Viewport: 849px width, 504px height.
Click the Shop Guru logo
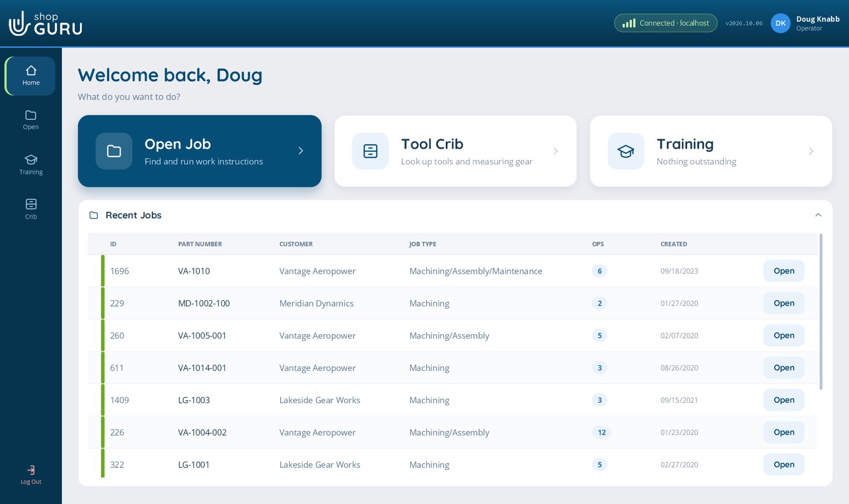46,23
